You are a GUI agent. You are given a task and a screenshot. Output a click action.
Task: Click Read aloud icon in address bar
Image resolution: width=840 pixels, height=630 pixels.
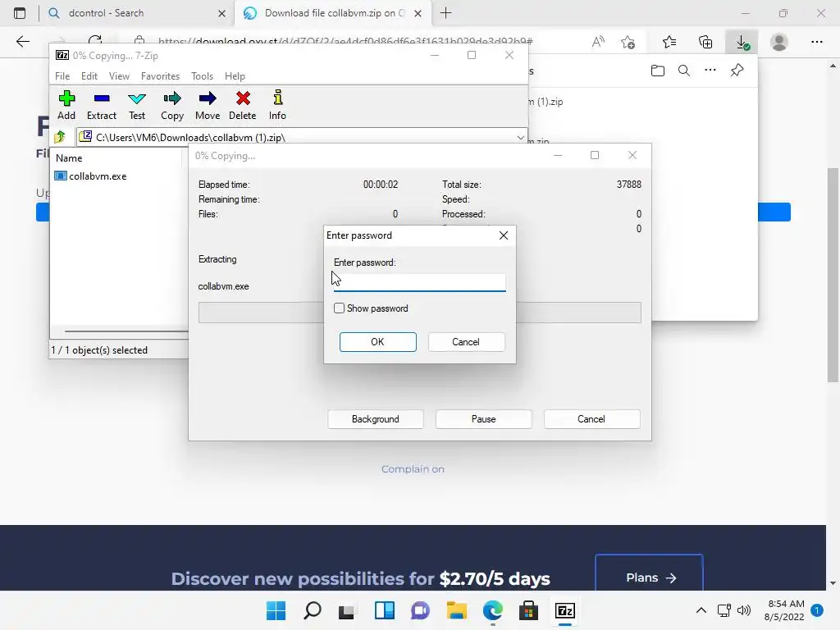tap(598, 42)
